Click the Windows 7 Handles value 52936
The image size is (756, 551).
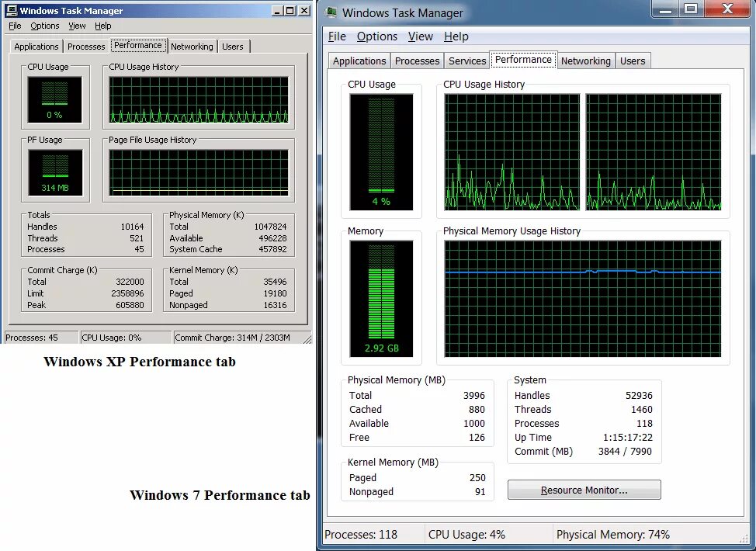tap(639, 396)
